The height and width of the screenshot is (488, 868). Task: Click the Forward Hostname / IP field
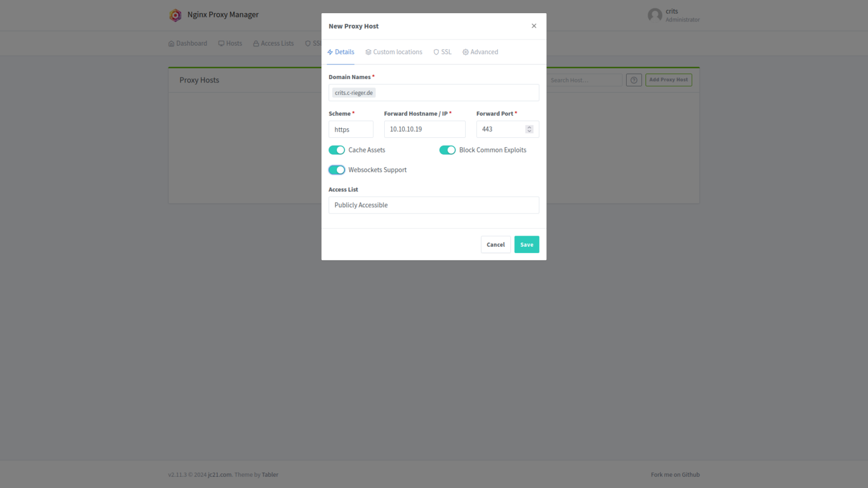tap(424, 129)
